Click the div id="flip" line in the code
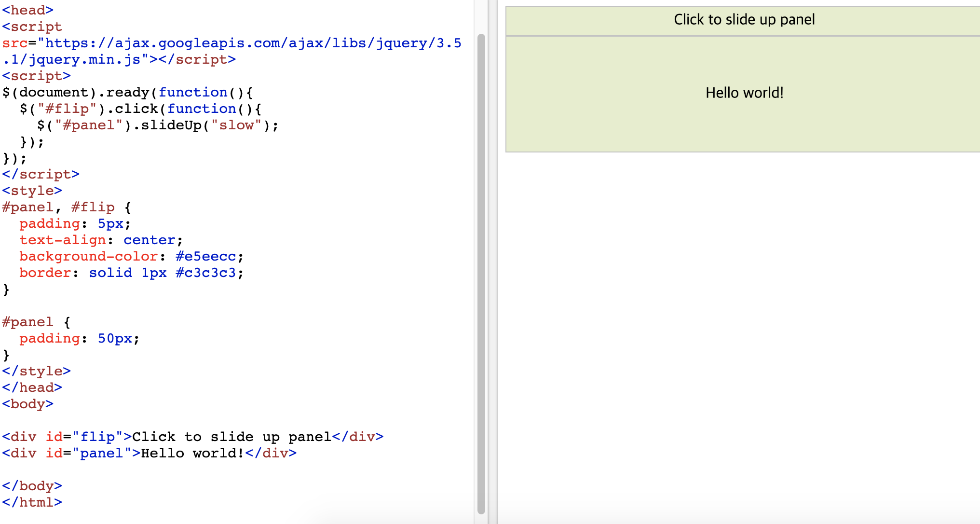The width and height of the screenshot is (980, 524). pyautogui.click(x=192, y=437)
